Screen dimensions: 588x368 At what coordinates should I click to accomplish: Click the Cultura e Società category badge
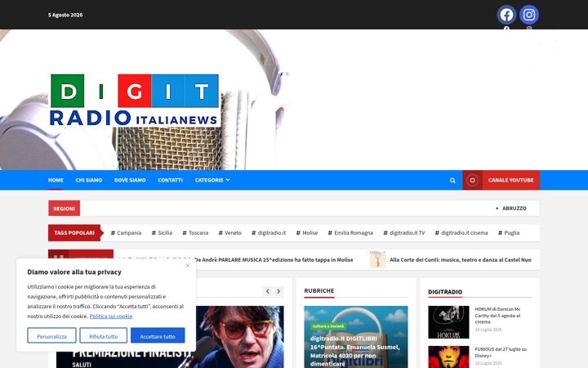pos(328,326)
